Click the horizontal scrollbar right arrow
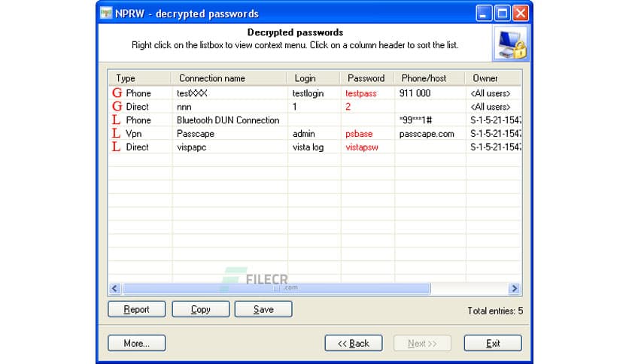 click(x=515, y=288)
